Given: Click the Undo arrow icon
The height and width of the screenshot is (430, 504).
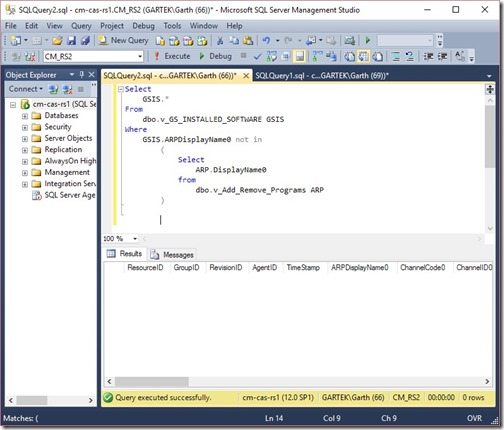Looking at the screenshot, I should tap(266, 41).
